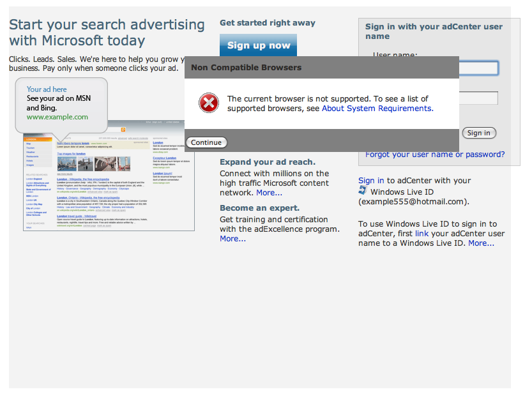Click the password field below User name
This screenshot has height=401, width=532.
[478, 98]
